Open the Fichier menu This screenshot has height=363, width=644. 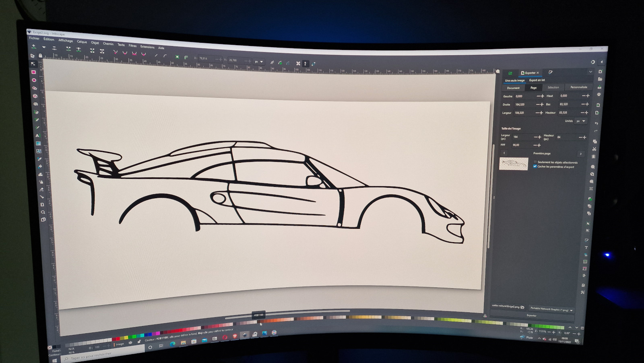click(34, 38)
